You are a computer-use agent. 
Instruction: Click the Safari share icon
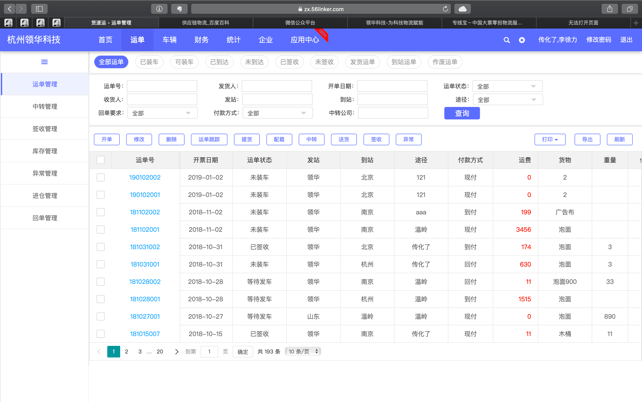click(x=609, y=9)
